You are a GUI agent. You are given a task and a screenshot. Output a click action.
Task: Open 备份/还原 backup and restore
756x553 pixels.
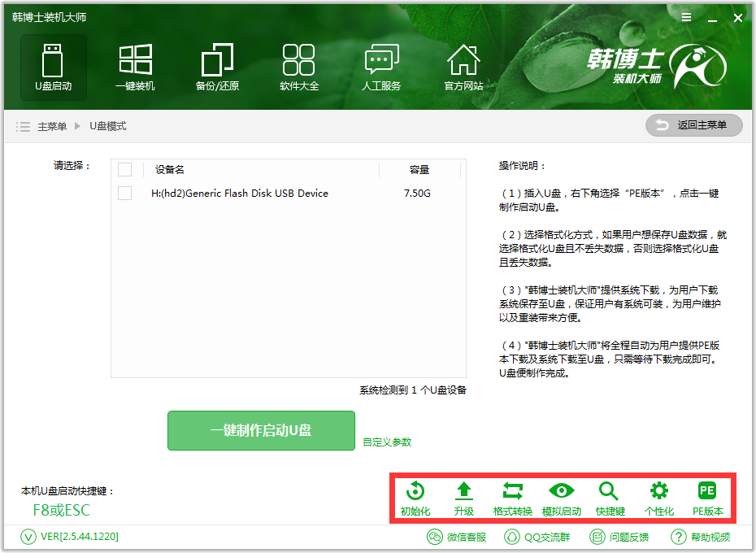tap(217, 67)
